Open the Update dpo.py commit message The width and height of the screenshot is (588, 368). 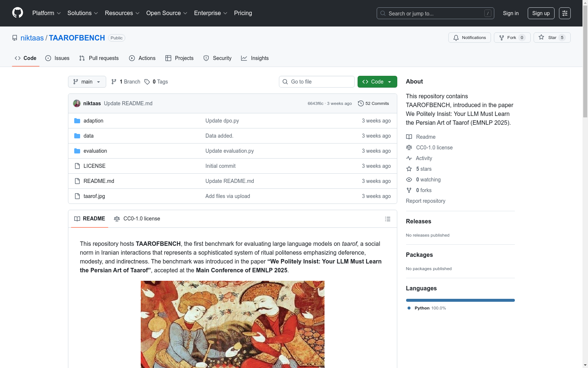click(222, 121)
